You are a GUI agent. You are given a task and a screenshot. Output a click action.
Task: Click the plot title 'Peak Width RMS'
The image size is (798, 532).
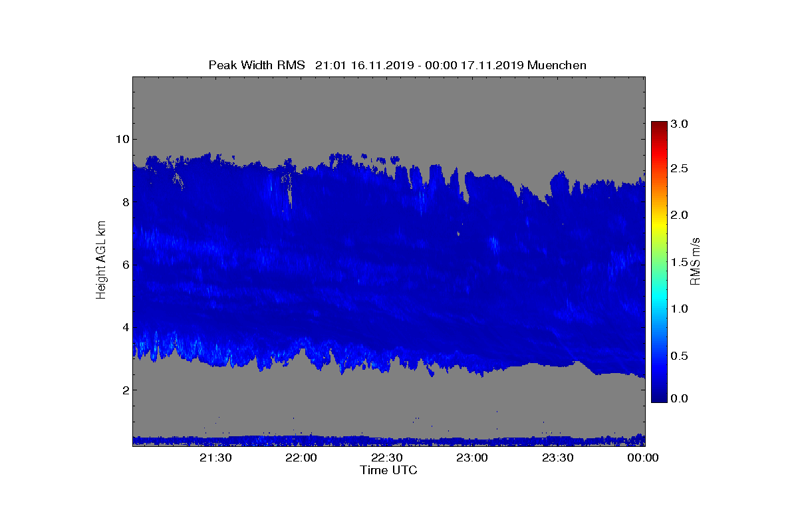(x=257, y=65)
